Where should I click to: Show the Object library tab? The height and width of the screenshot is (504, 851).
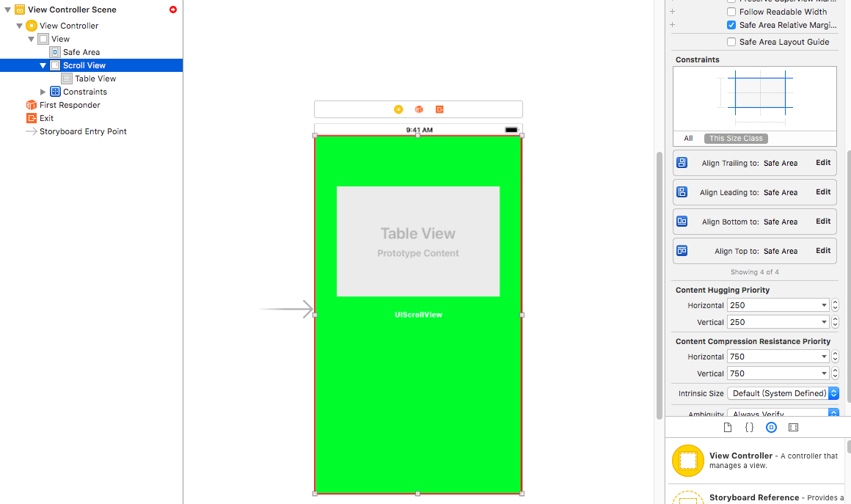[771, 427]
